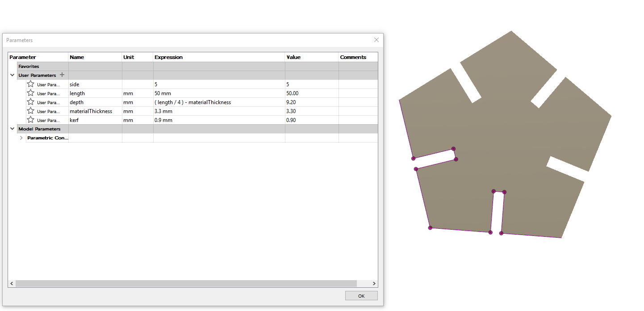Click the Name column header
The height and width of the screenshot is (311, 644).
click(95, 57)
